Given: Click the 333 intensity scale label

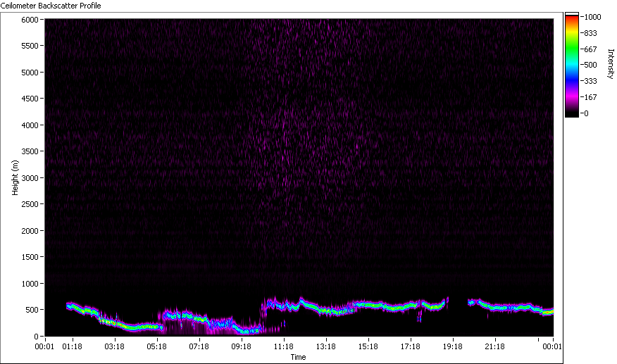Looking at the screenshot, I should [x=591, y=81].
